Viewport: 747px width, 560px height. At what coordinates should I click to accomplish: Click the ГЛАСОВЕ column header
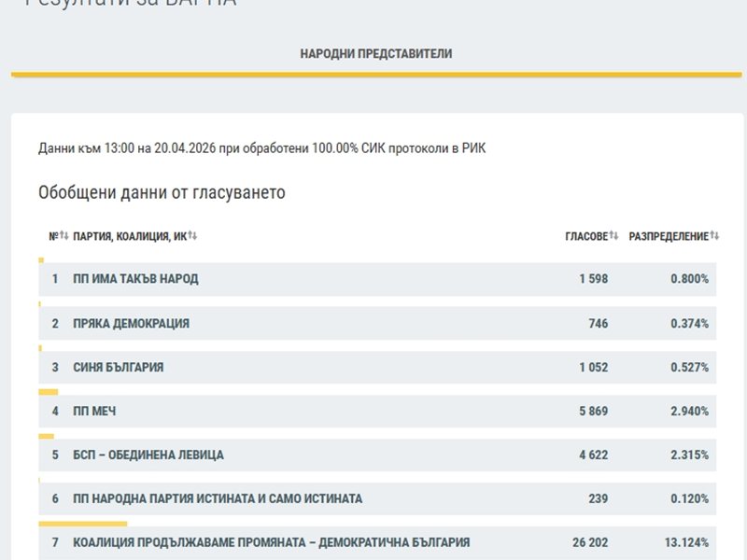click(587, 236)
